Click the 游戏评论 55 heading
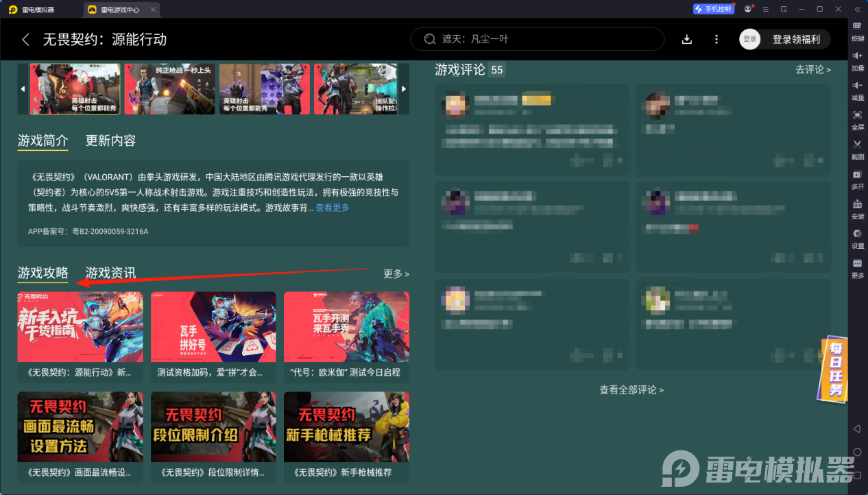The width and height of the screenshot is (868, 495). click(470, 70)
